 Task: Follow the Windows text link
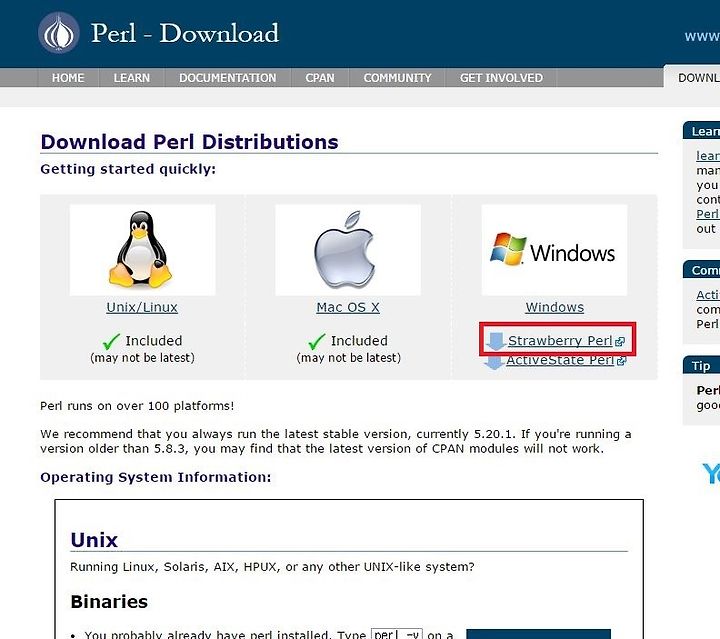(555, 307)
